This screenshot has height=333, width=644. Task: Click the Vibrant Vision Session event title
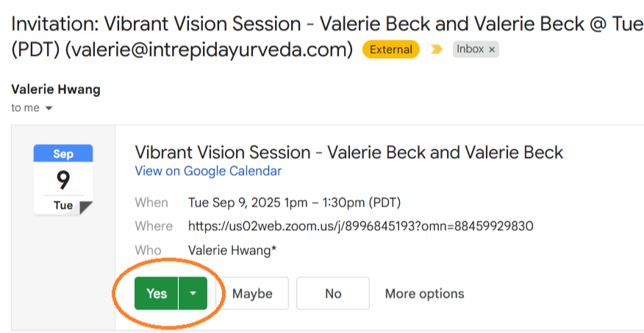pos(348,152)
